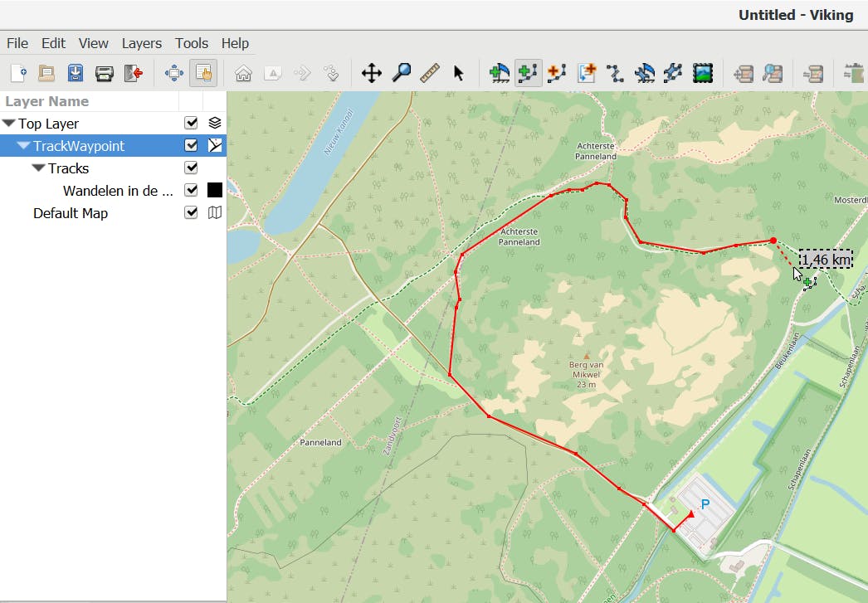Viewport: 868px width, 603px height.
Task: Select the Zoom magnifier tool
Action: (x=402, y=72)
